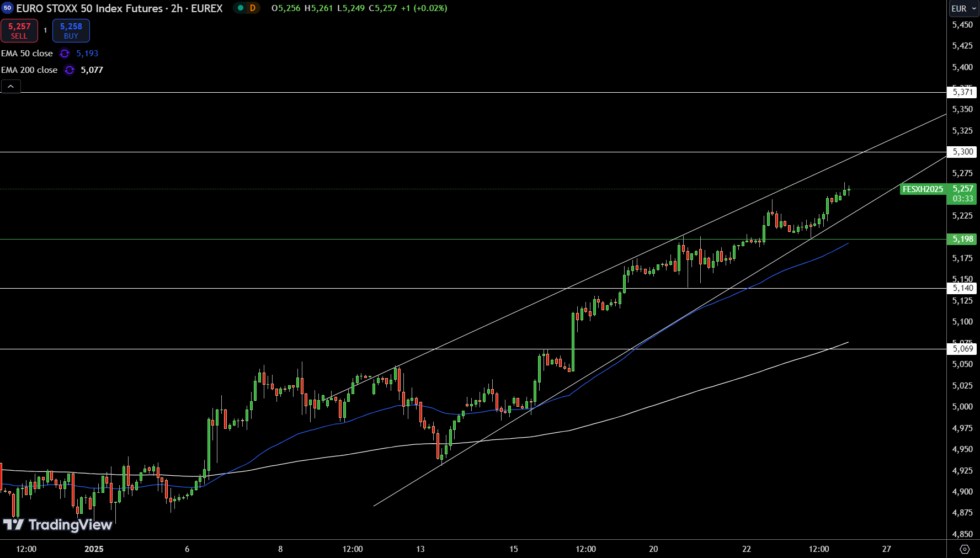Click the EMA 200 value 5,077
Screen dimensions: 980x558
[x=92, y=70]
